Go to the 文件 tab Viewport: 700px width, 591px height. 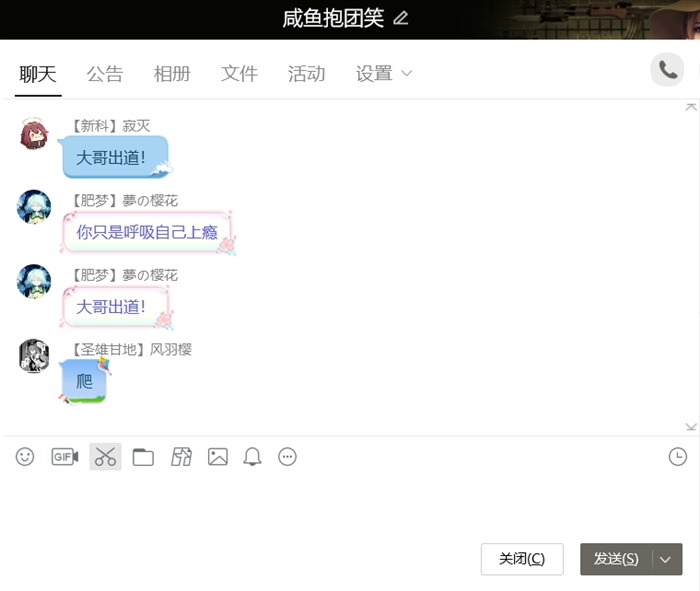(x=239, y=74)
